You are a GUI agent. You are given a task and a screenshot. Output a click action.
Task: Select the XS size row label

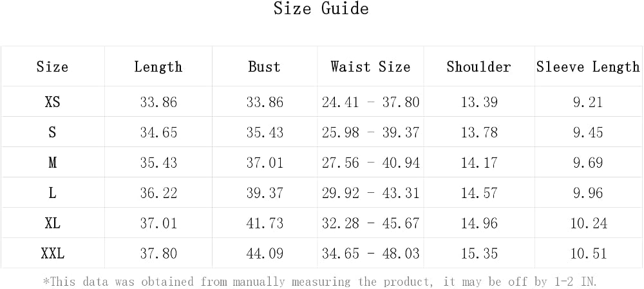pyautogui.click(x=53, y=102)
